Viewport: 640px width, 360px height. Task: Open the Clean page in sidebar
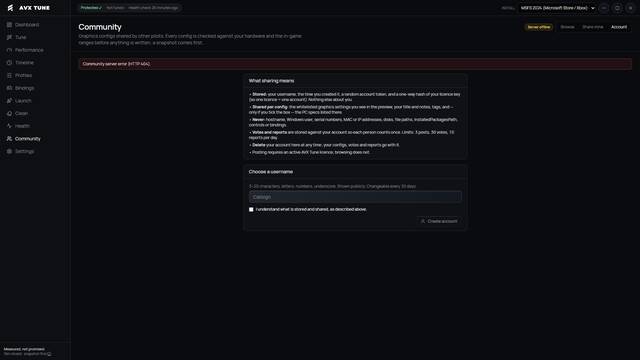point(21,113)
